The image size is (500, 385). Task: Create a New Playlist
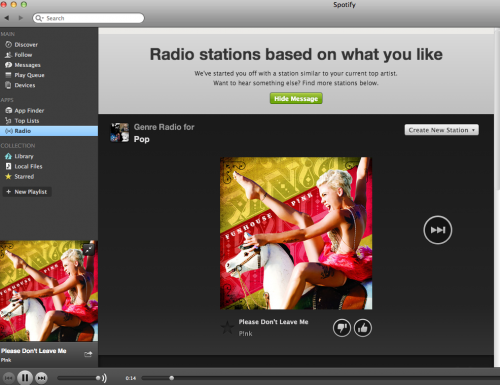pos(27,192)
